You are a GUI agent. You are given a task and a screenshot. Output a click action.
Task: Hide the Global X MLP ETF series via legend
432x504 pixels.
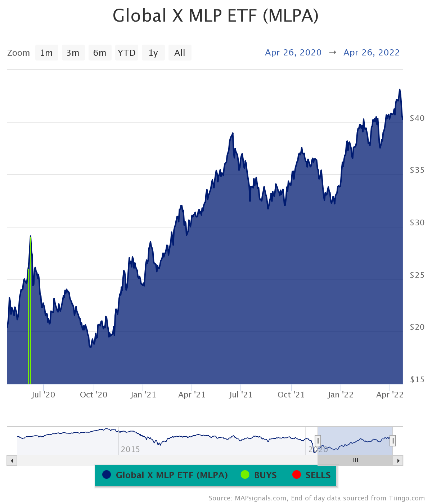(x=171, y=475)
